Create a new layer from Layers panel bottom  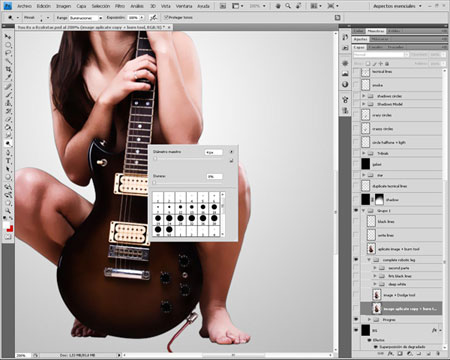point(428,353)
